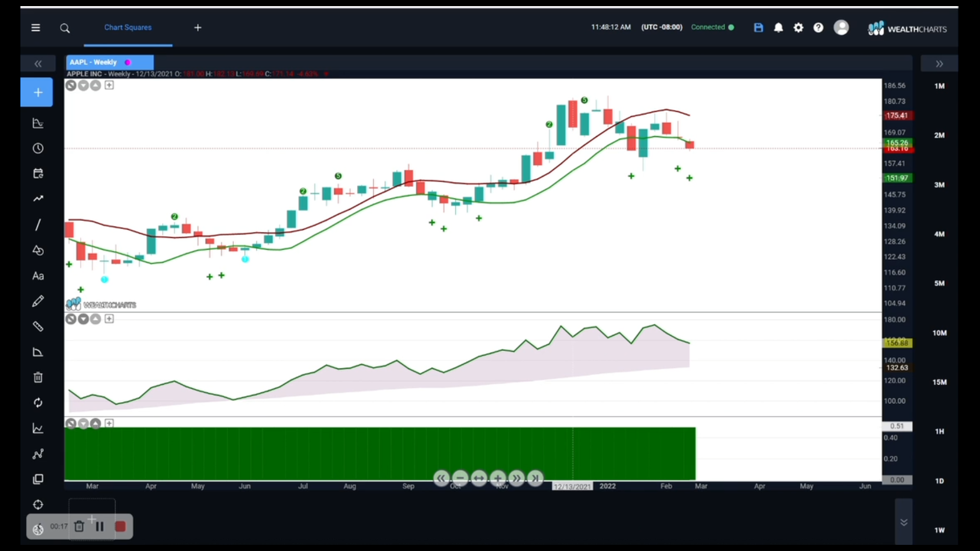Collapse the left toolbar with double chevron
The image size is (980, 551).
point(38,64)
